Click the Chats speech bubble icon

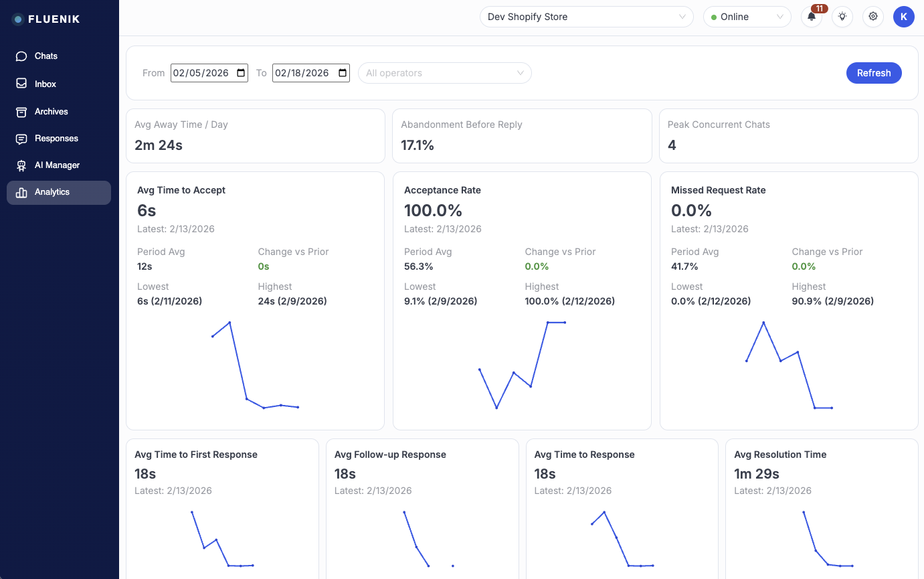[x=21, y=56]
